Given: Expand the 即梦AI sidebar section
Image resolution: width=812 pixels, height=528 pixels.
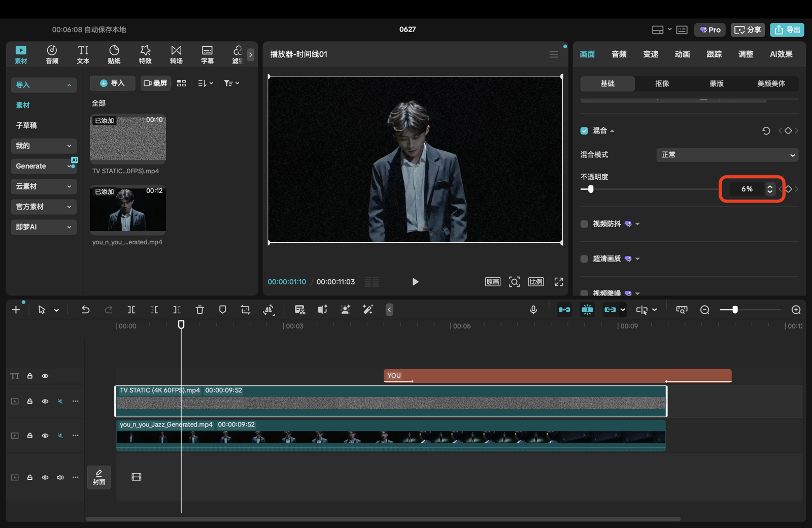Looking at the screenshot, I should [x=44, y=227].
